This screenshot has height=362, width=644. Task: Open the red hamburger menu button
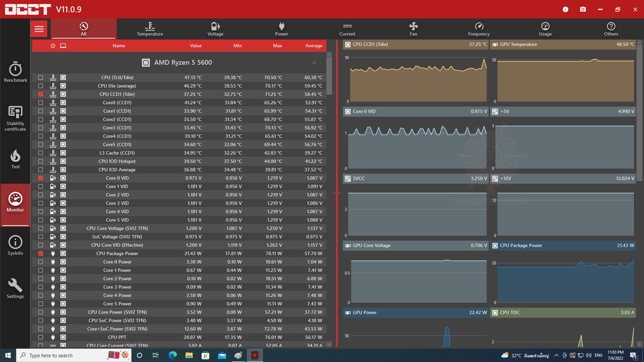(x=39, y=29)
